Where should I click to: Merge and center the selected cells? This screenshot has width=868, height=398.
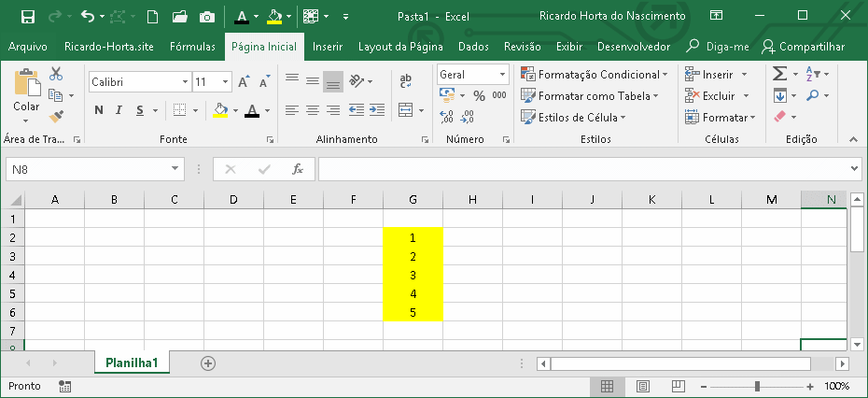[x=406, y=110]
